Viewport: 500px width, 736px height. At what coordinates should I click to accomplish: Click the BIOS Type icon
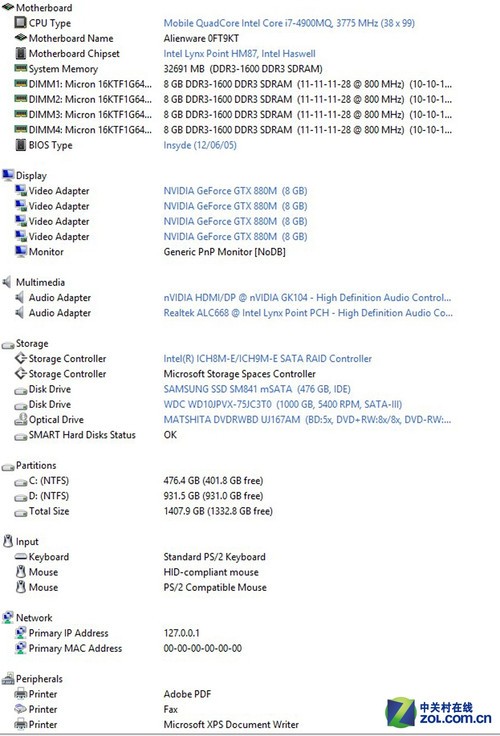(20, 145)
